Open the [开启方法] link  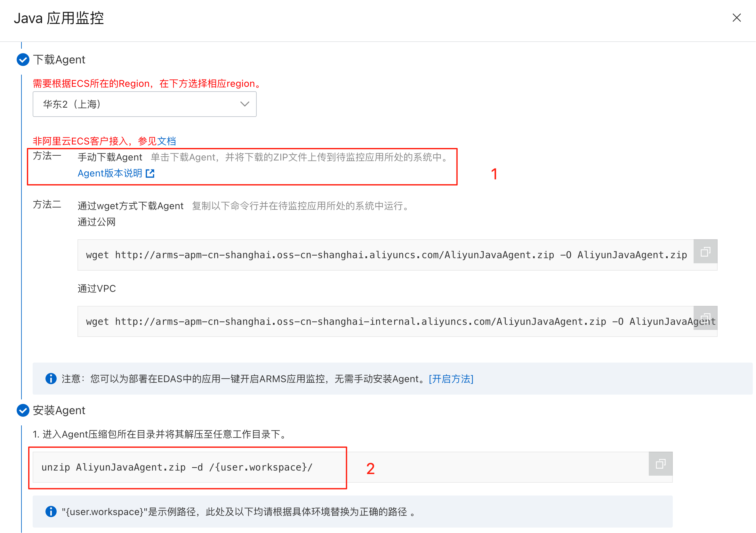pyautogui.click(x=451, y=379)
